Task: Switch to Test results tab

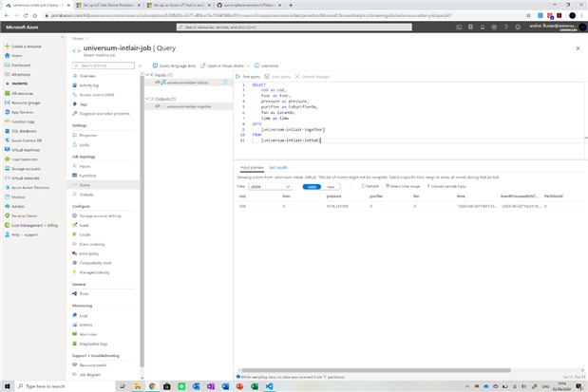Action: coord(278,167)
